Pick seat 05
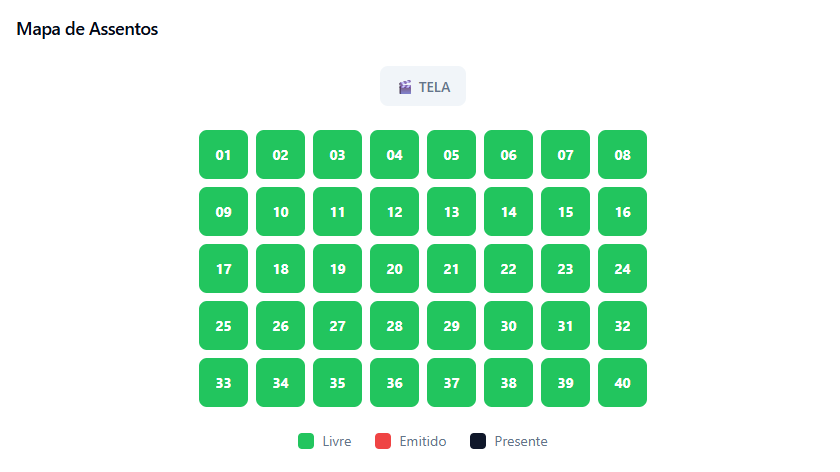The image size is (840, 472). tap(451, 155)
